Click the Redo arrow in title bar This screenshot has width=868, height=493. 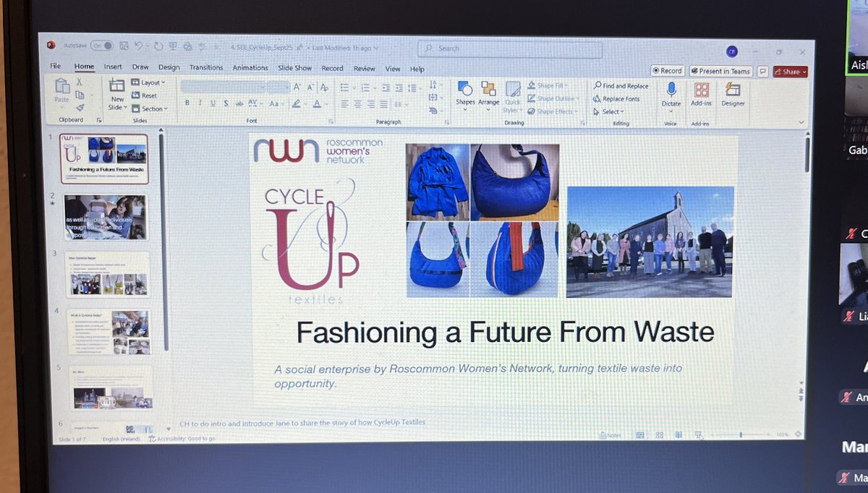[x=157, y=46]
